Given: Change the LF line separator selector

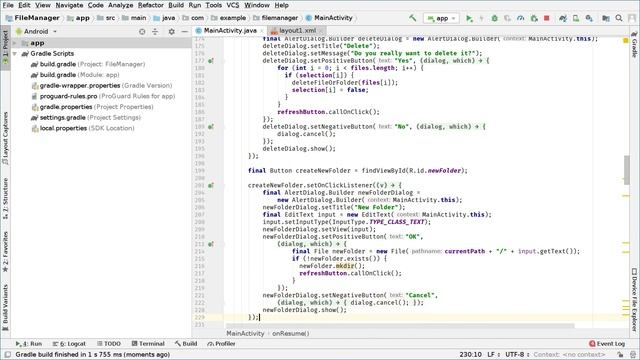Looking at the screenshot, I should (x=493, y=354).
